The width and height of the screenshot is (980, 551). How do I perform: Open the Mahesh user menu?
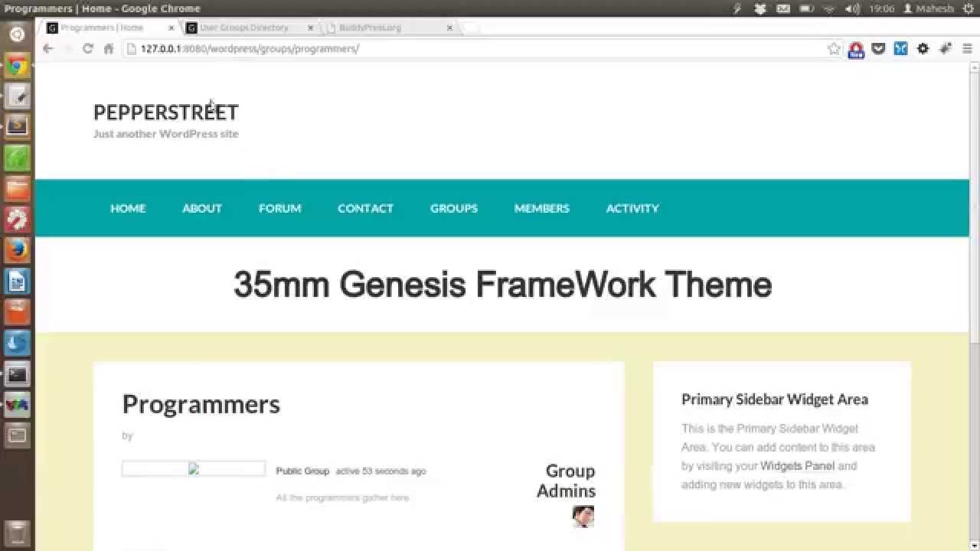[x=929, y=8]
